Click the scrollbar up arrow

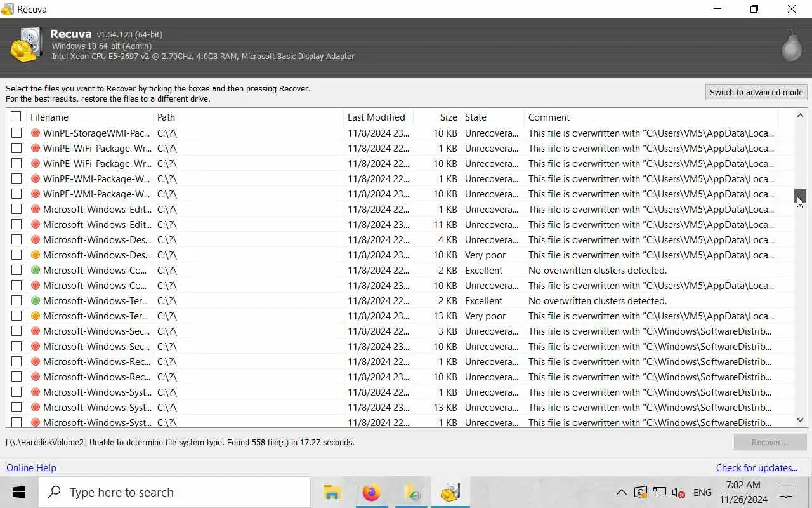(800, 116)
